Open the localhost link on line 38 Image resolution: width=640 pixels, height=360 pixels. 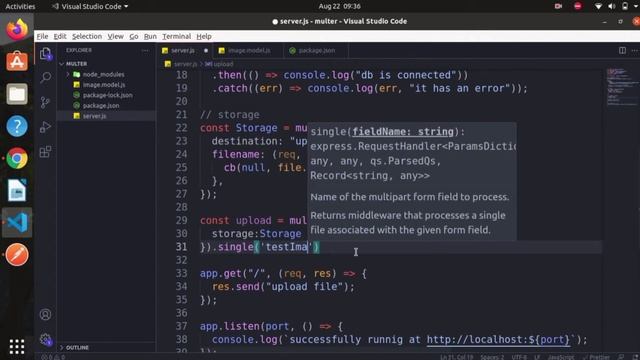coord(498,339)
